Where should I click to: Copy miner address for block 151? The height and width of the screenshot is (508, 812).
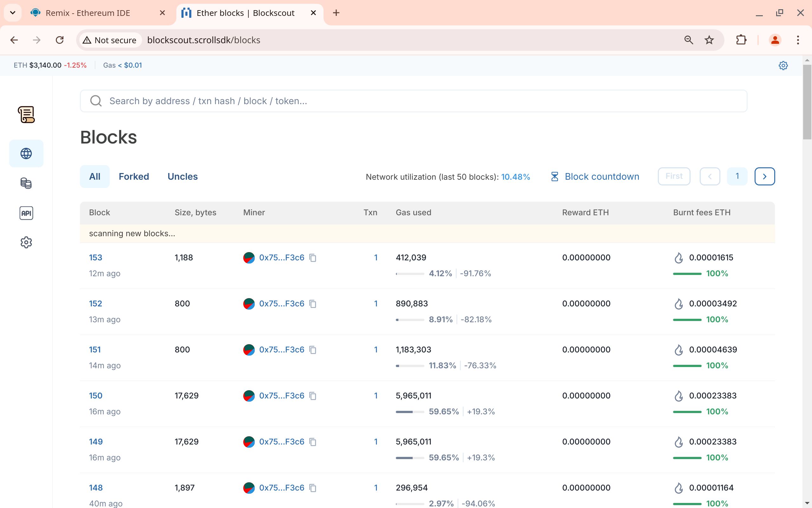pos(313,350)
